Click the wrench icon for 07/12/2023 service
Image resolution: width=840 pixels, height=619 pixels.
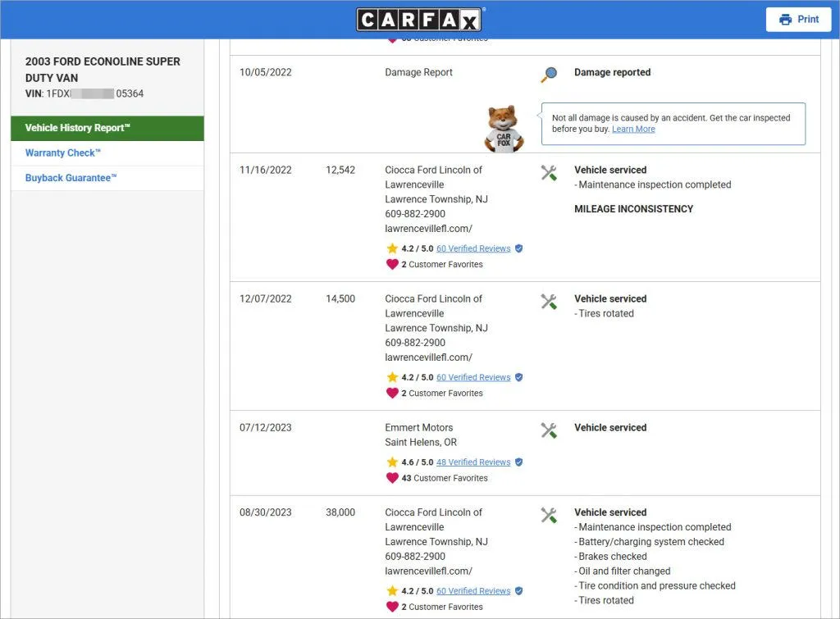(549, 430)
